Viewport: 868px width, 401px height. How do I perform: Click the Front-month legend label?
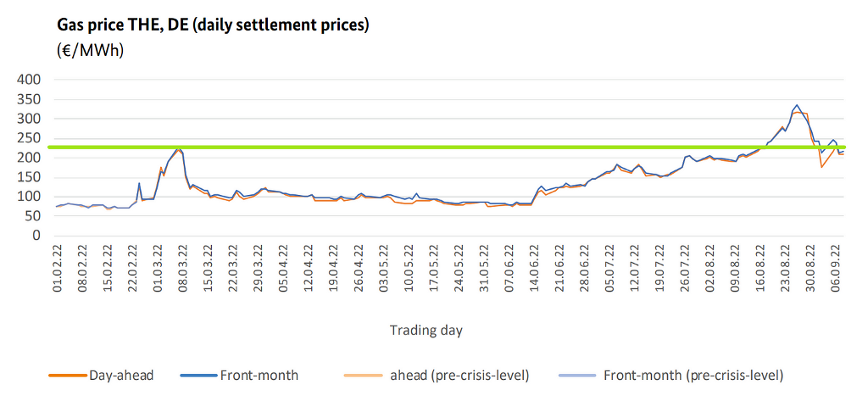tap(259, 374)
